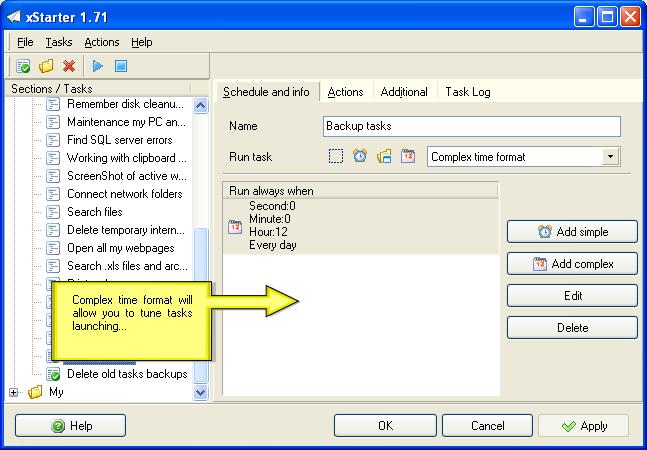The width and height of the screenshot is (647, 450).
Task: Click the Add complex button
Action: pos(572,264)
